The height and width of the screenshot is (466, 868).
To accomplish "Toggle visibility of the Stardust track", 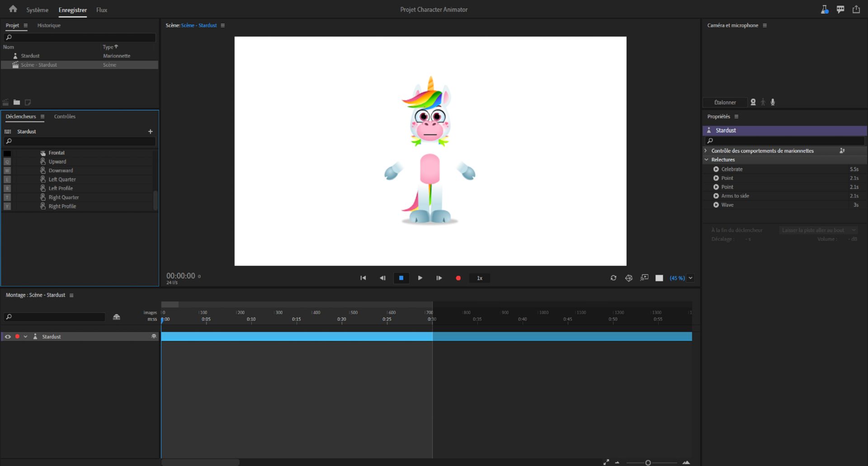I will coord(8,337).
